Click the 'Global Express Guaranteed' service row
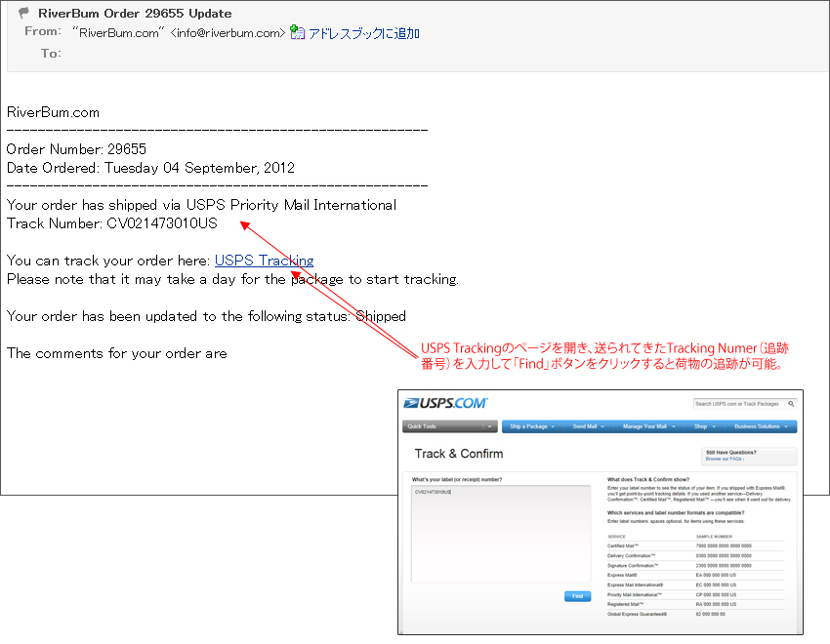 click(695, 615)
